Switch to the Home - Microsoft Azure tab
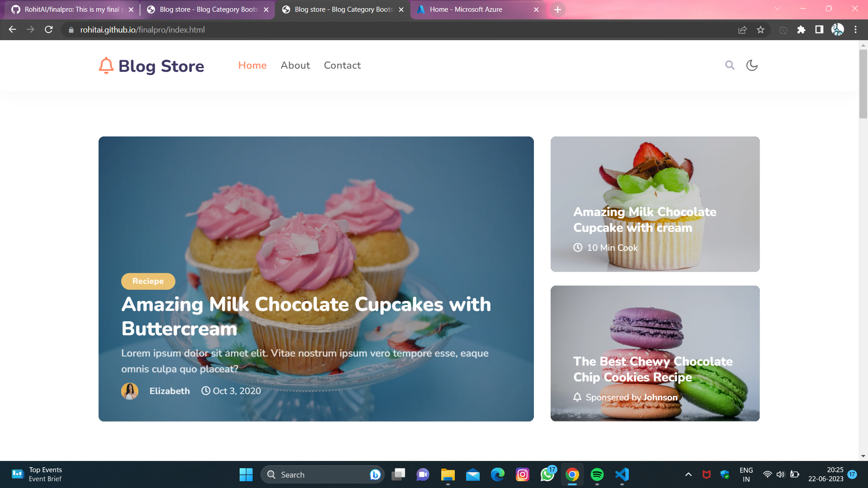Viewport: 868px width, 488px height. pyautogui.click(x=466, y=9)
